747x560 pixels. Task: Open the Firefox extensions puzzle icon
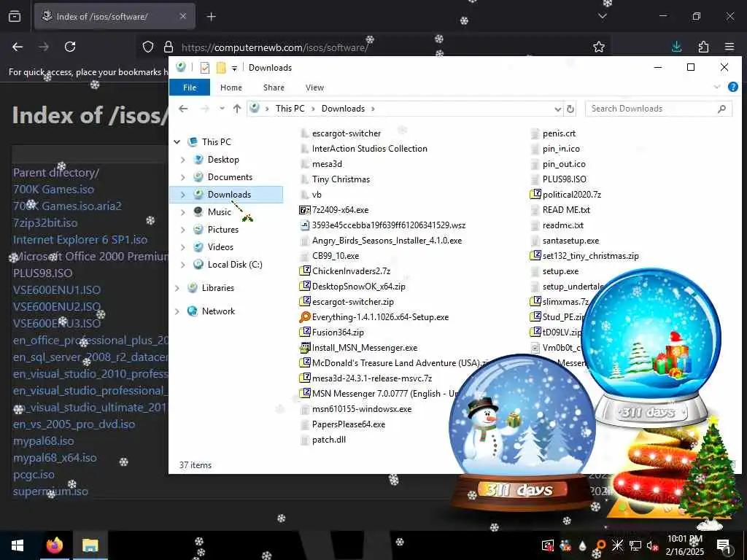click(x=704, y=47)
